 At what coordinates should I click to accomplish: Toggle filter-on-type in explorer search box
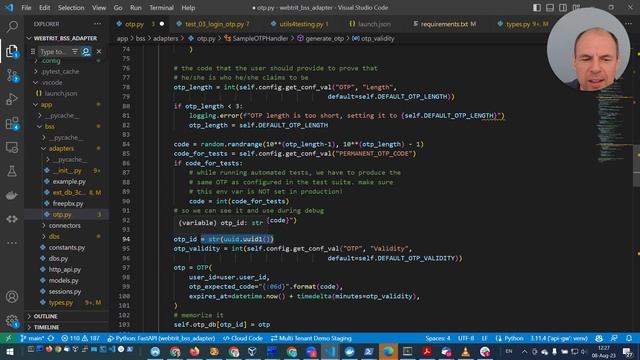[75, 52]
